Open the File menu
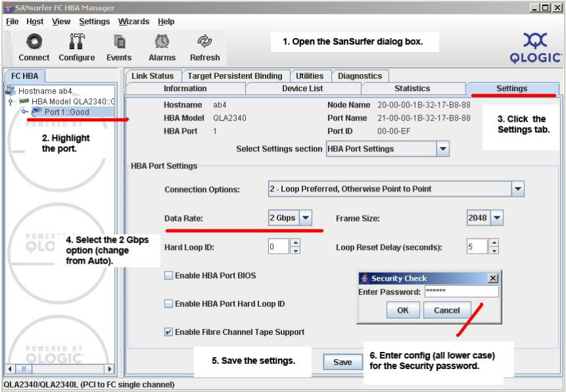The height and width of the screenshot is (392, 566). point(12,22)
